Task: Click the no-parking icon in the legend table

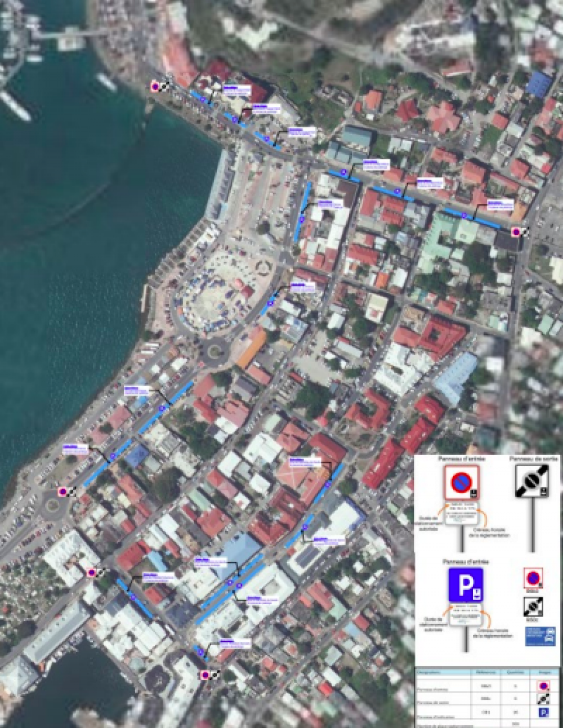Action: 543,686
